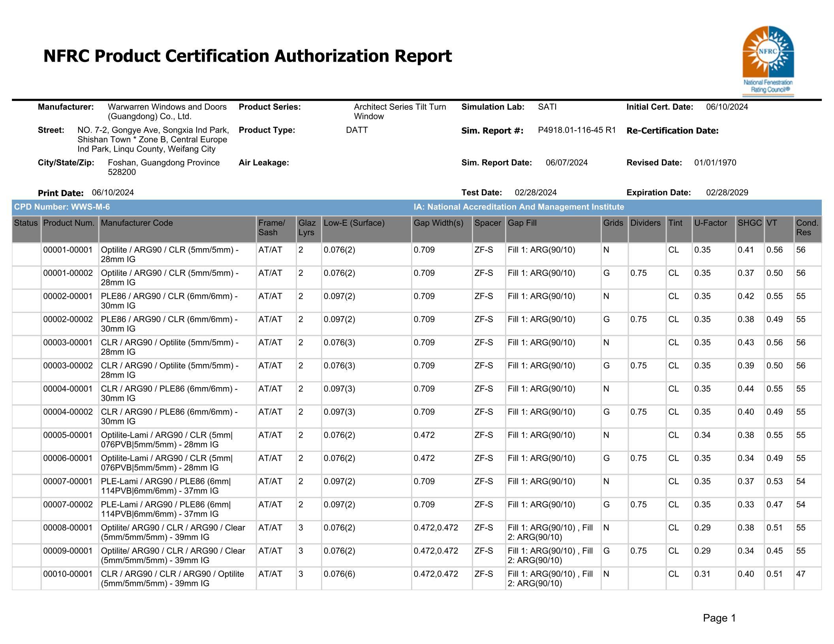Select product number 00001-00002
Viewport: 834px width, 644px height.
click(68, 273)
